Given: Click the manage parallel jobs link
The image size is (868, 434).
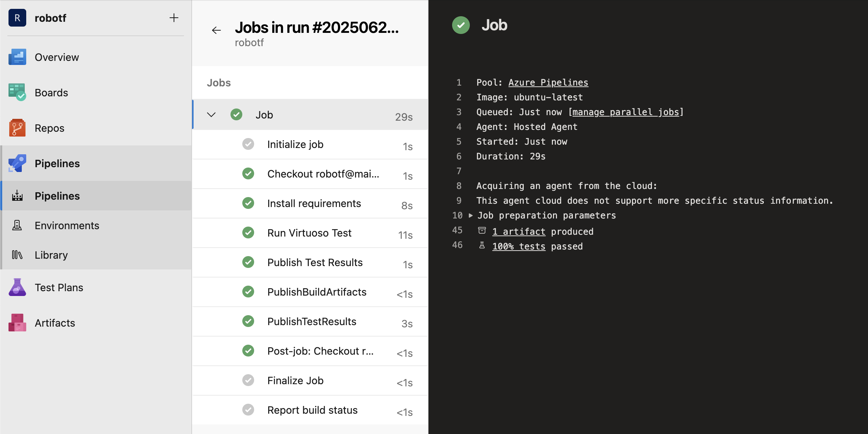Looking at the screenshot, I should [x=626, y=112].
